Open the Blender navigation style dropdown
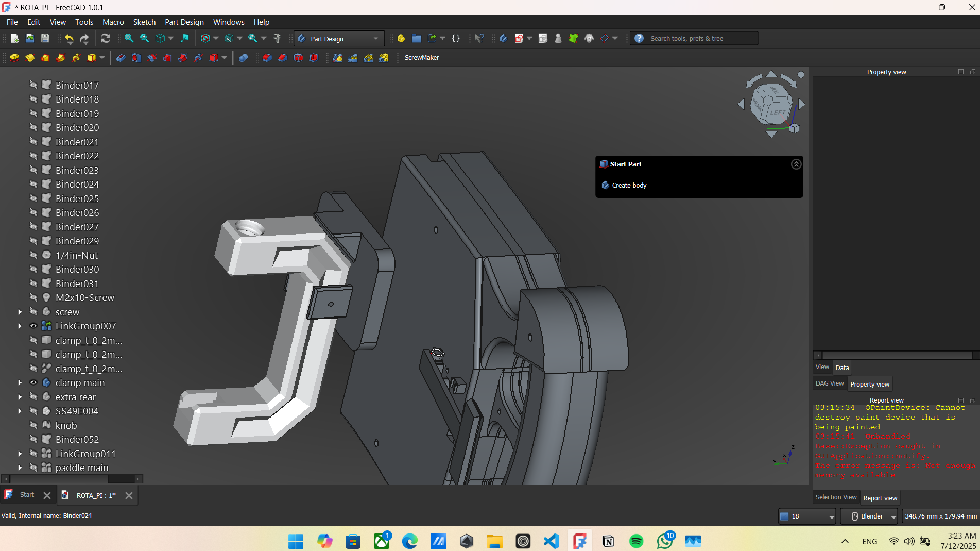Image resolution: width=980 pixels, height=551 pixels. (x=869, y=516)
